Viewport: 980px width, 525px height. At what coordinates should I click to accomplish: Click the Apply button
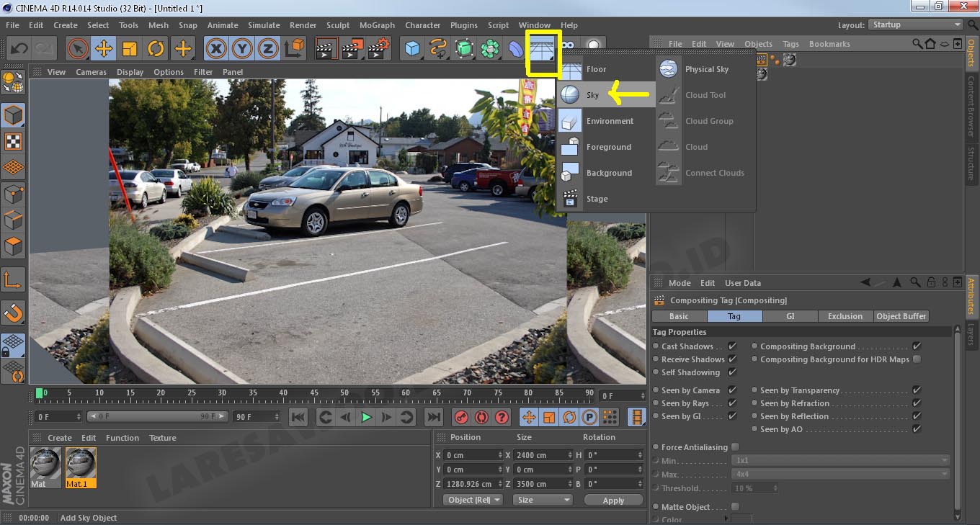tap(613, 500)
